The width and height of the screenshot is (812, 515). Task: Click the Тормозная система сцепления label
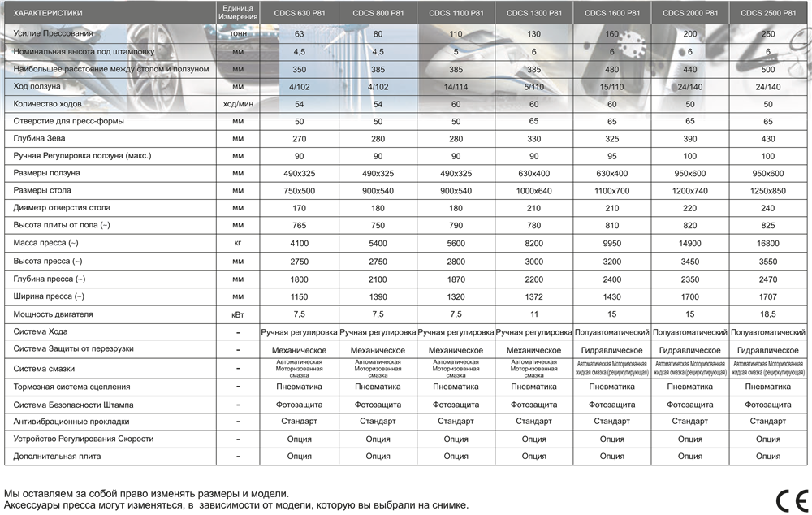[x=71, y=387]
